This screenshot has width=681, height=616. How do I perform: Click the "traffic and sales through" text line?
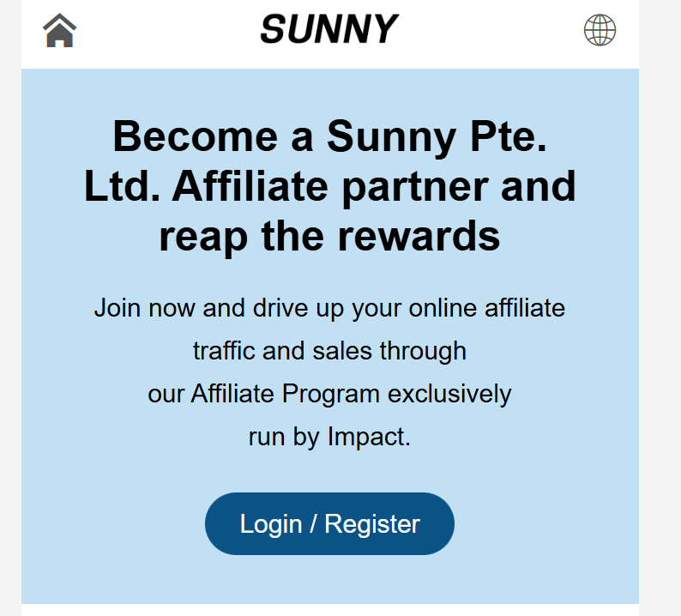(329, 351)
